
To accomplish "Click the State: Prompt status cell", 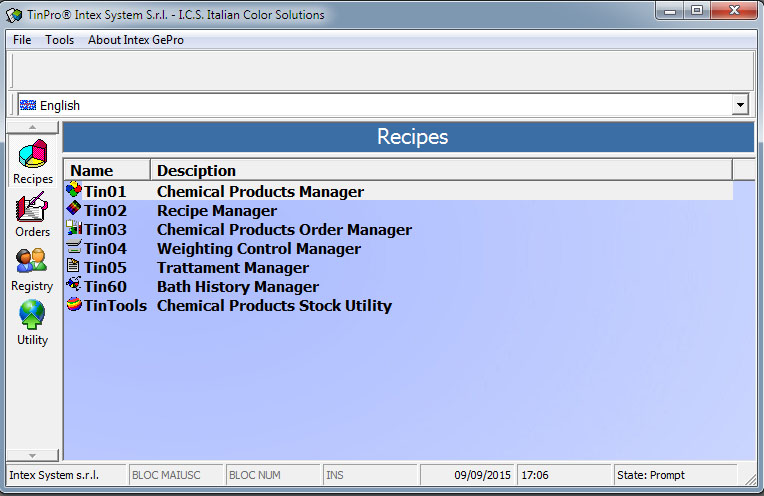I will click(x=675, y=475).
